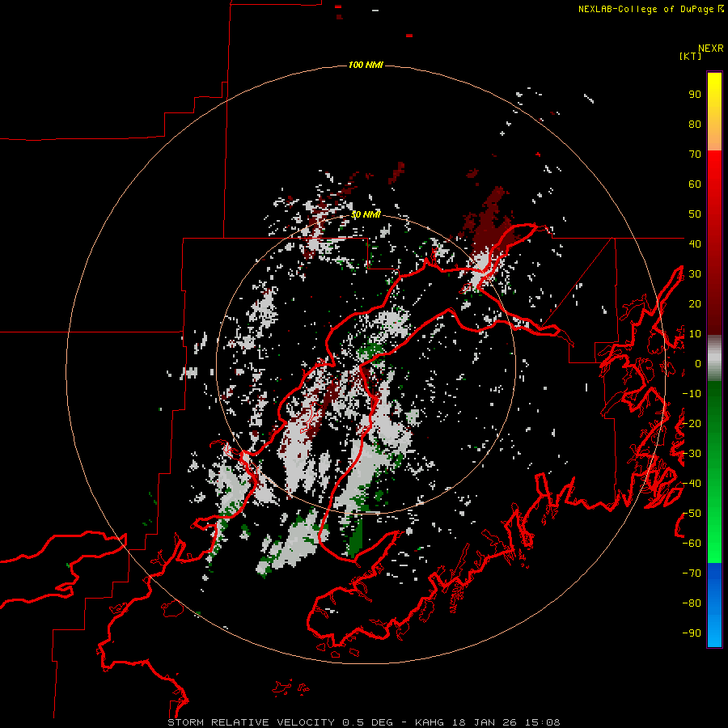Click the 30 value on the velocity scale
This screenshot has width=728, height=728.
695,274
